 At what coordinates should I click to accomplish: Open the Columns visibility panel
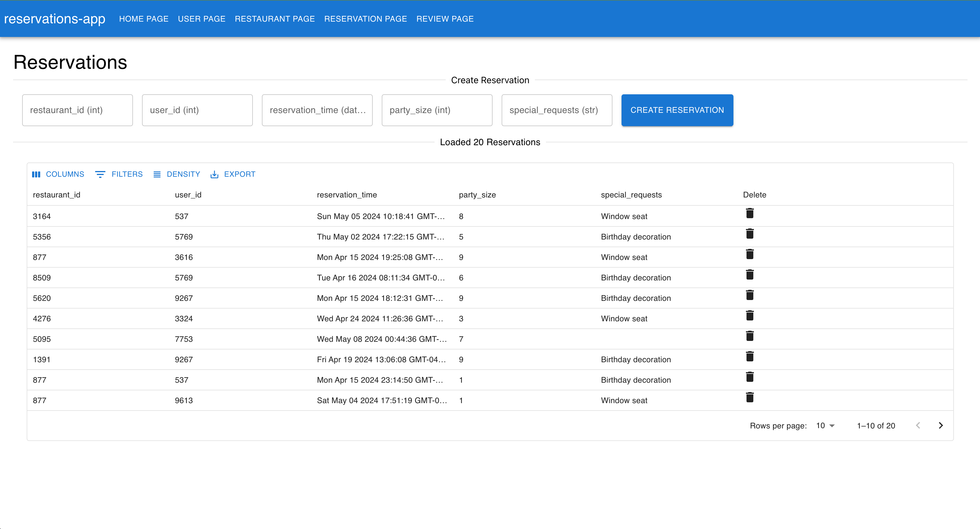point(58,174)
